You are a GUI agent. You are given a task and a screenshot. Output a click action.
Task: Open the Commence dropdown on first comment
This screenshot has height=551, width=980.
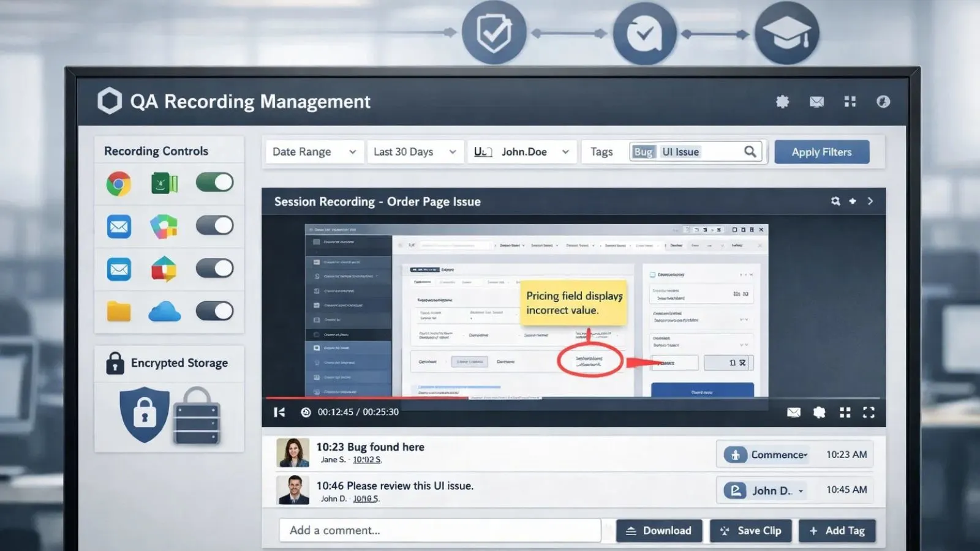coord(766,455)
